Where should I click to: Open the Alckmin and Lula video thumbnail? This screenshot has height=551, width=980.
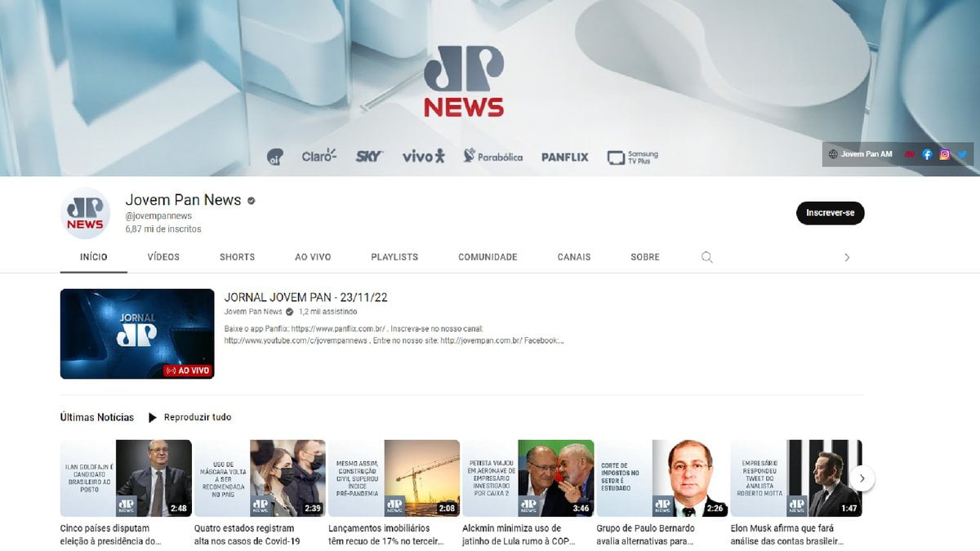pos(528,478)
